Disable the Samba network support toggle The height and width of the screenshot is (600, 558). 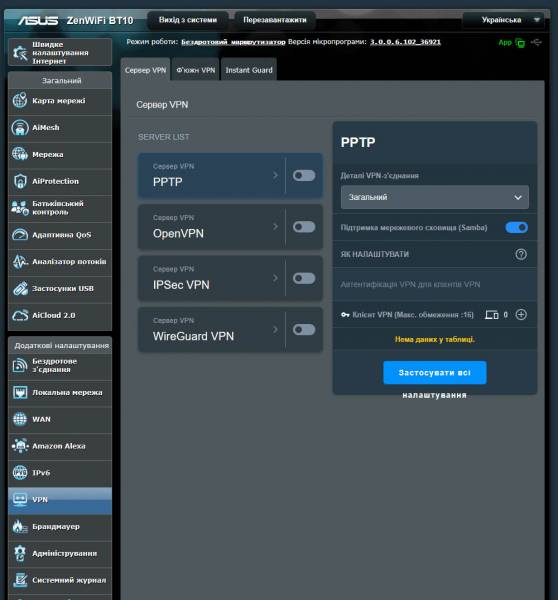517,227
